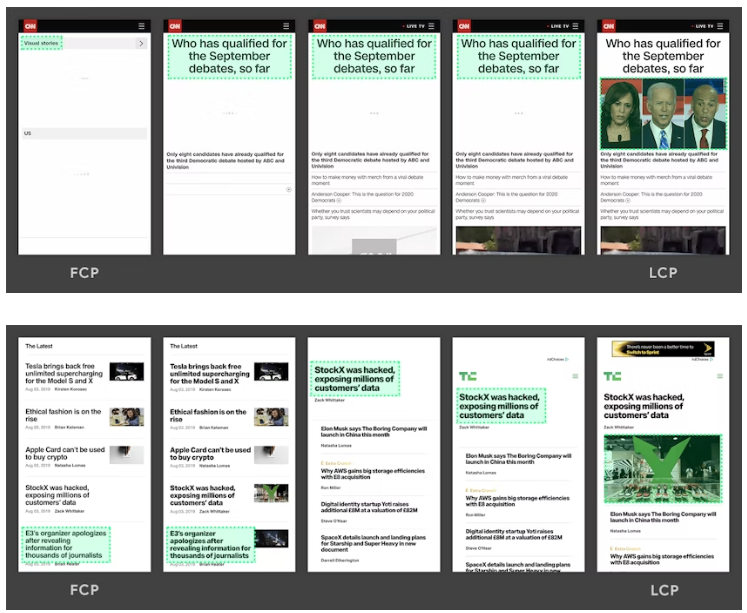Click the unhighlighted debates headline above the candidates photo

tap(663, 56)
